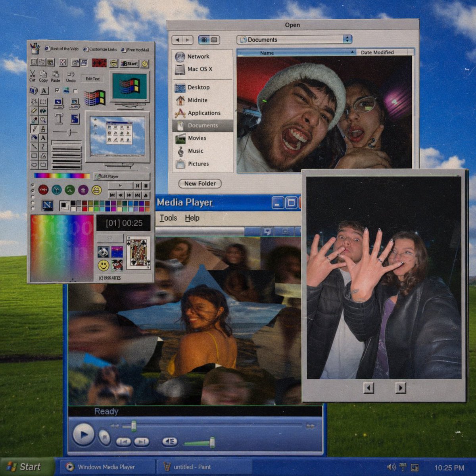Viewport: 476px width, 476px height.
Task: Select the Magnifier zoom tool
Action: [43, 120]
